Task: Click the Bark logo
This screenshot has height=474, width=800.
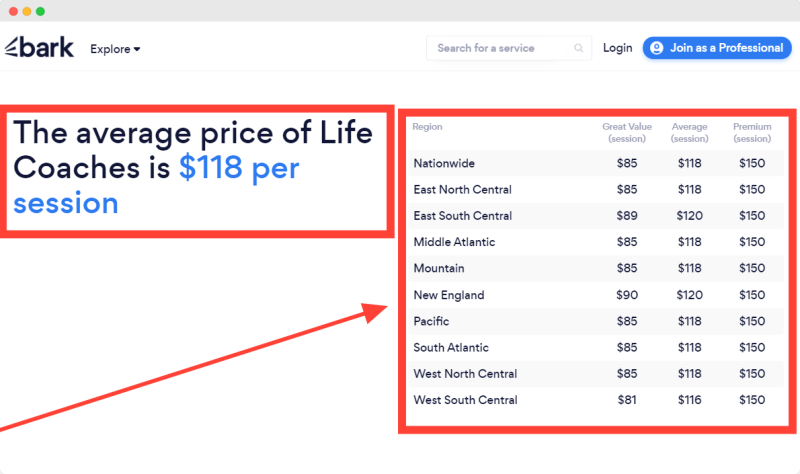Action: click(x=39, y=47)
